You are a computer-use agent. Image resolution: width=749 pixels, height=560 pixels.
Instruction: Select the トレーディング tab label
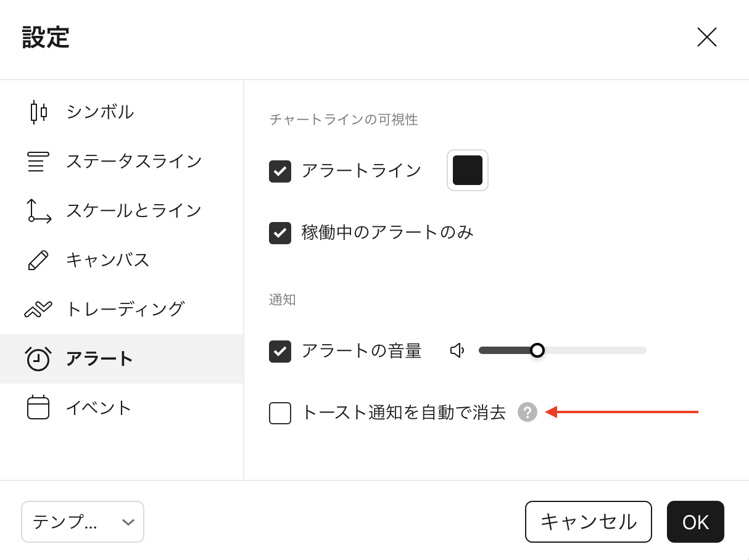pyautogui.click(x=125, y=309)
